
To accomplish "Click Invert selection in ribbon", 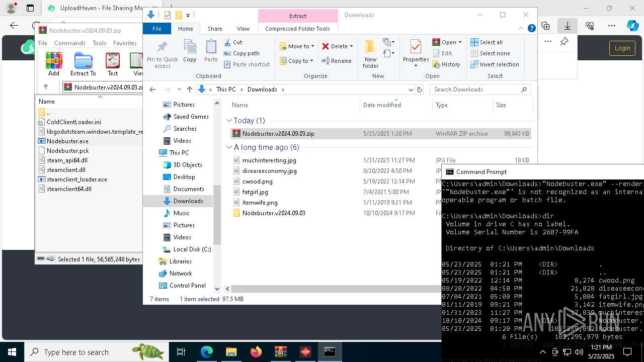I will (495, 64).
